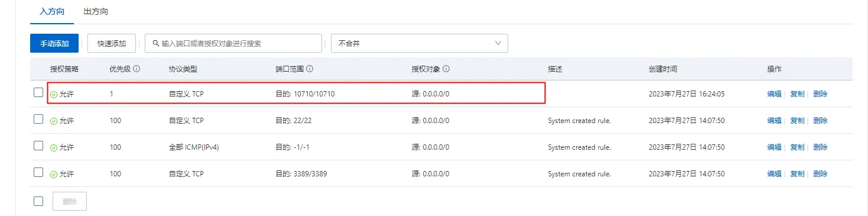Click the info icon next to 端口范围
The image size is (868, 216).
(310, 69)
